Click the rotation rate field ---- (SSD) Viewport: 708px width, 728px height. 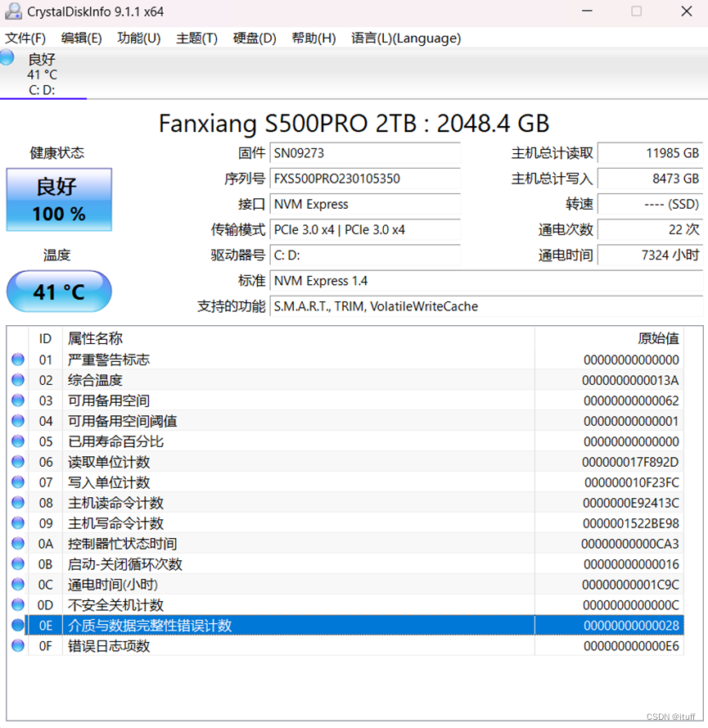coord(651,204)
